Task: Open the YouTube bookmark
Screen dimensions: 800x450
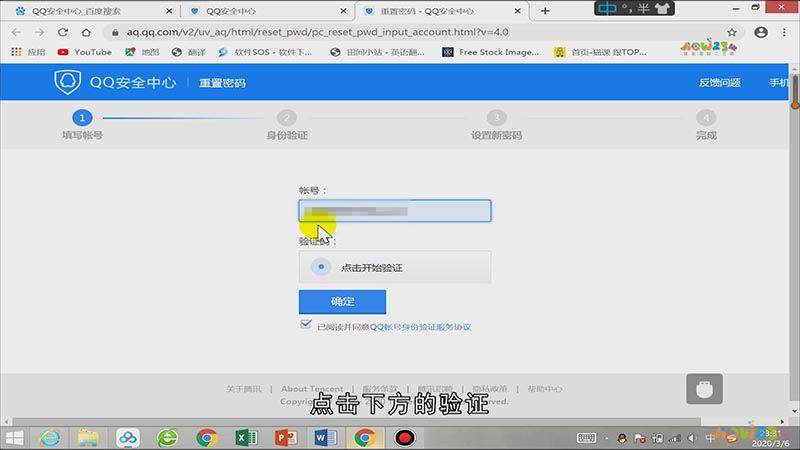Action: point(85,52)
